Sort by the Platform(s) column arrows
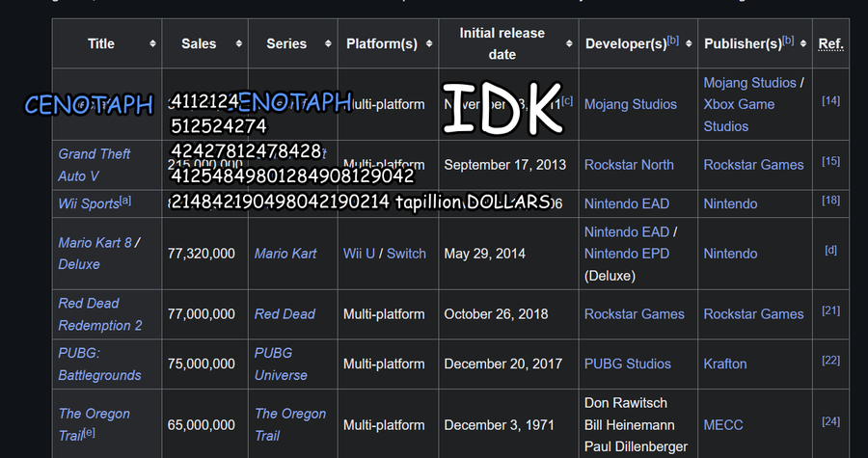This screenshot has height=458, width=868. [429, 43]
